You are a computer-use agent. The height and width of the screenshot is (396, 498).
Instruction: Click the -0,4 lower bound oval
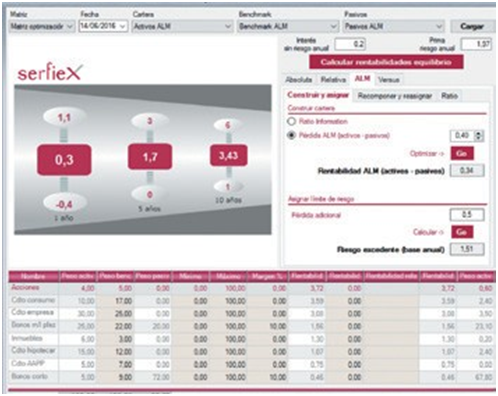click(x=64, y=204)
